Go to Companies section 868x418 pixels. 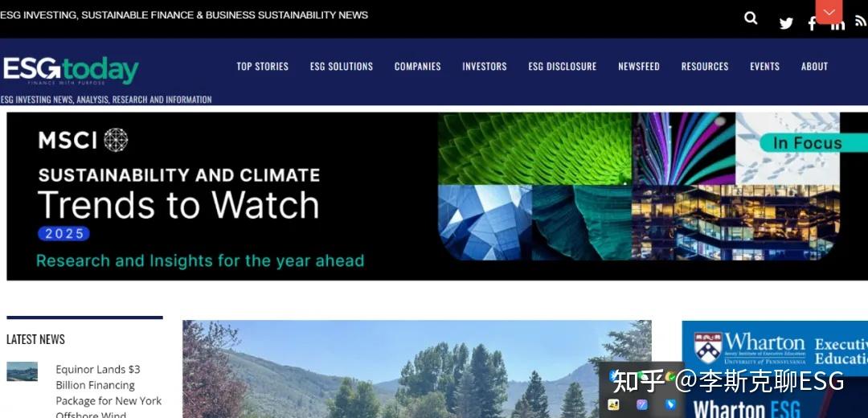point(417,67)
